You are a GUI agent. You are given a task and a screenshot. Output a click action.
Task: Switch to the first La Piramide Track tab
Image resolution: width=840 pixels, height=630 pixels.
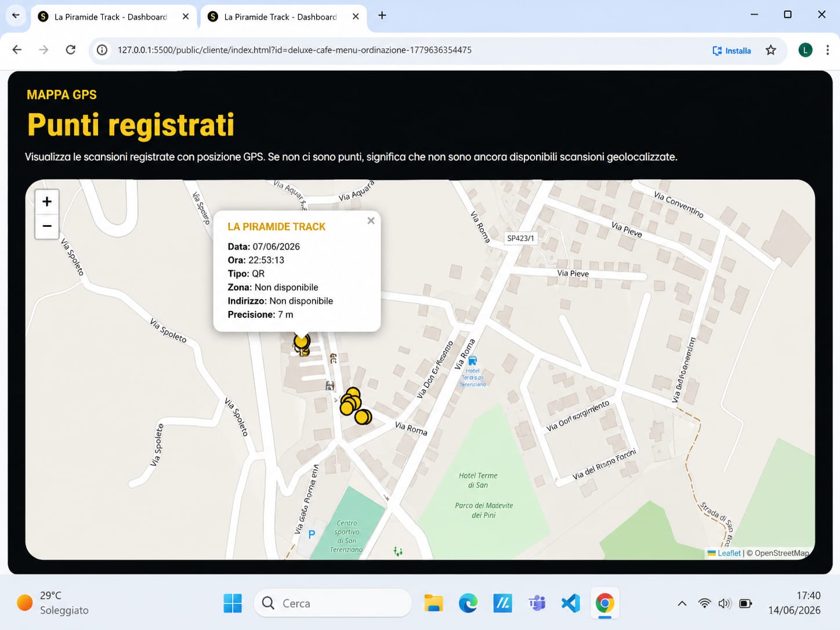[113, 17]
